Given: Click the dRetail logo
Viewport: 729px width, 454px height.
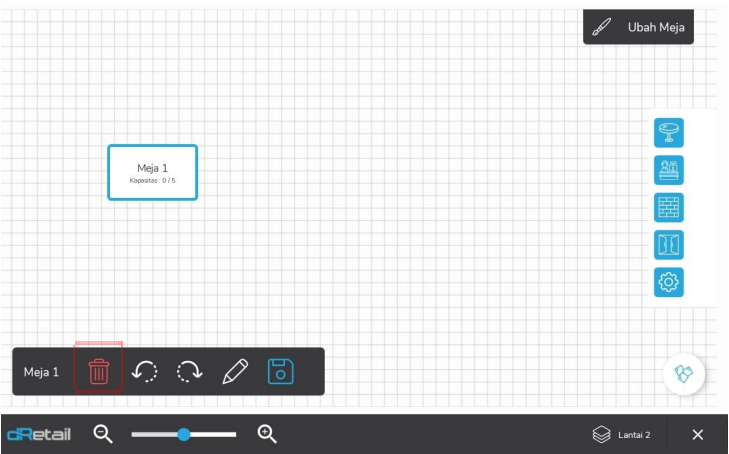Looking at the screenshot, I should click(39, 435).
